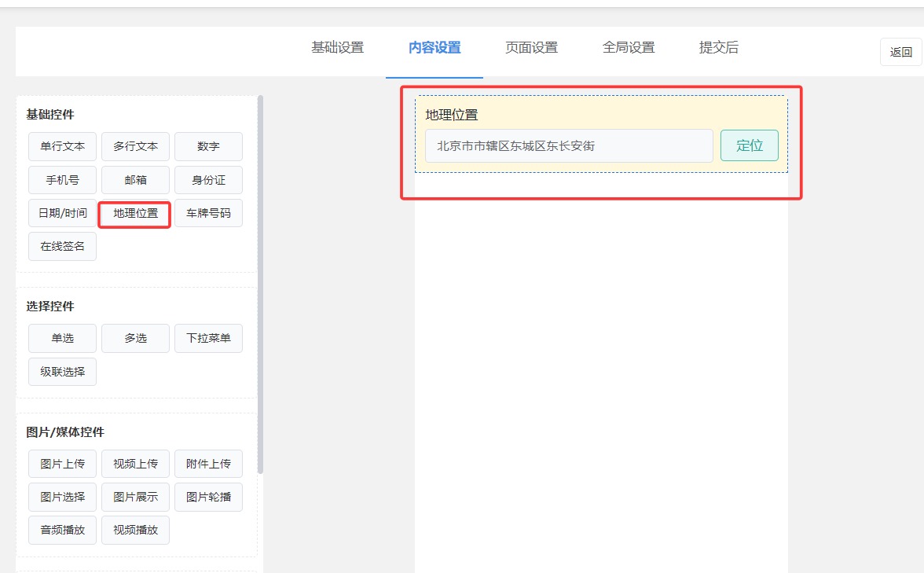Add the 邮箱 email control
This screenshot has height=573, width=924.
pos(135,179)
